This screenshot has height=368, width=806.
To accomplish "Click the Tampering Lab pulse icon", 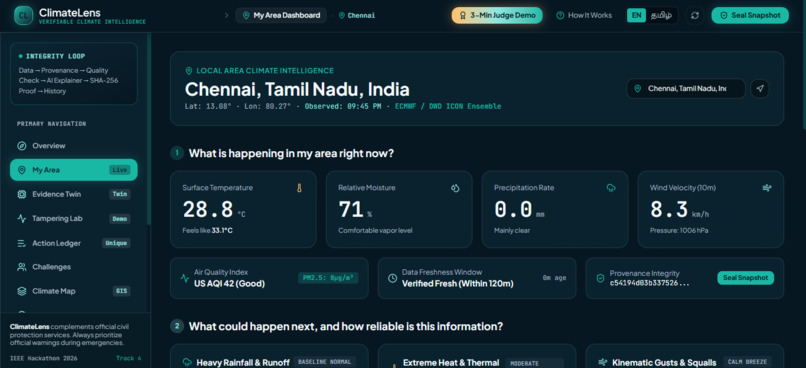I will tap(22, 218).
